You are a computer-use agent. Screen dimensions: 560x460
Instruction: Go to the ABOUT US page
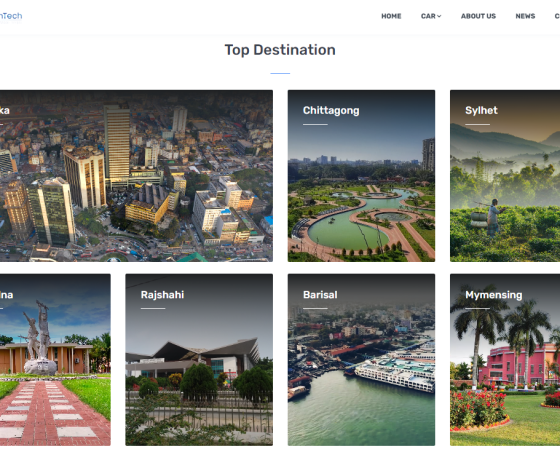tap(478, 16)
